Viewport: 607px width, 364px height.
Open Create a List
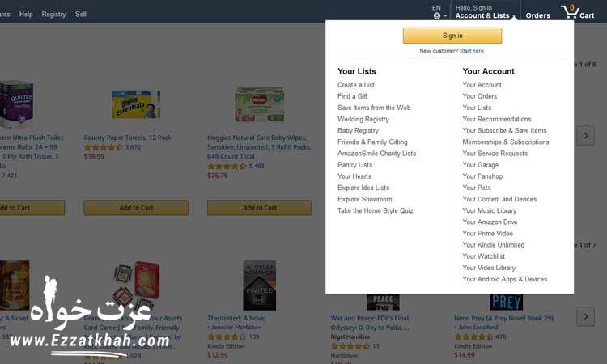pyautogui.click(x=356, y=85)
